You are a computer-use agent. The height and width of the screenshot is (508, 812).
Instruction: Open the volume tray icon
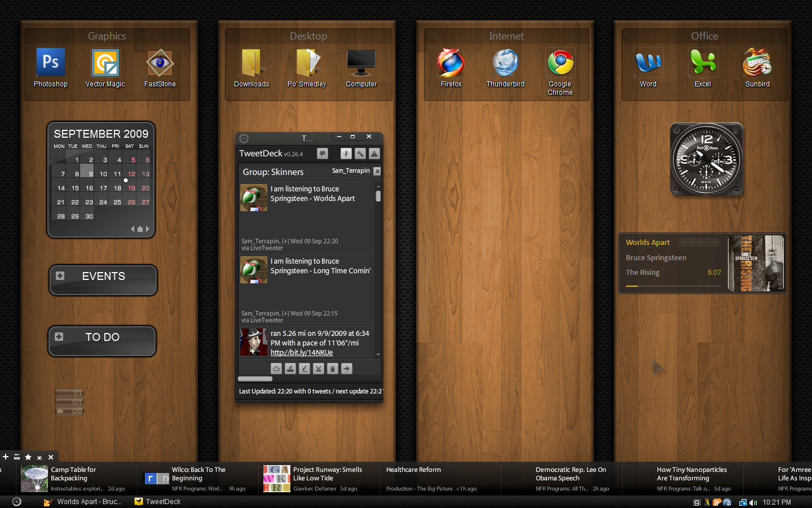[753, 502]
